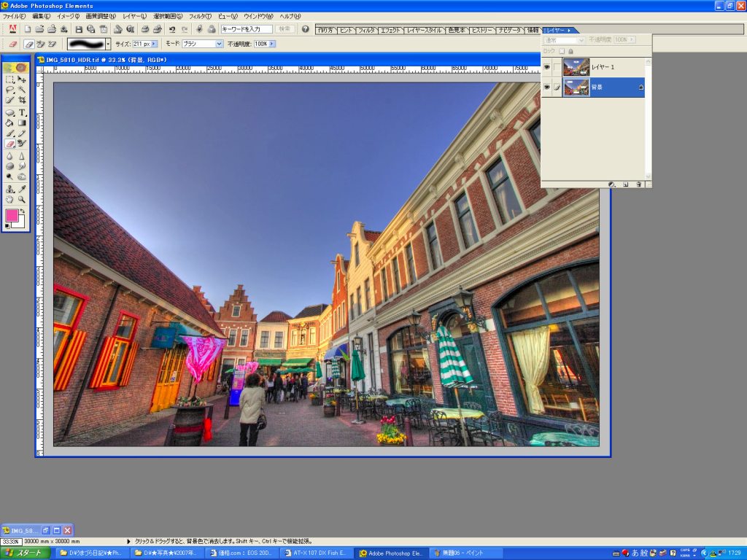The width and height of the screenshot is (747, 560).
Task: Open the 画質調整 menu
Action: point(101,16)
